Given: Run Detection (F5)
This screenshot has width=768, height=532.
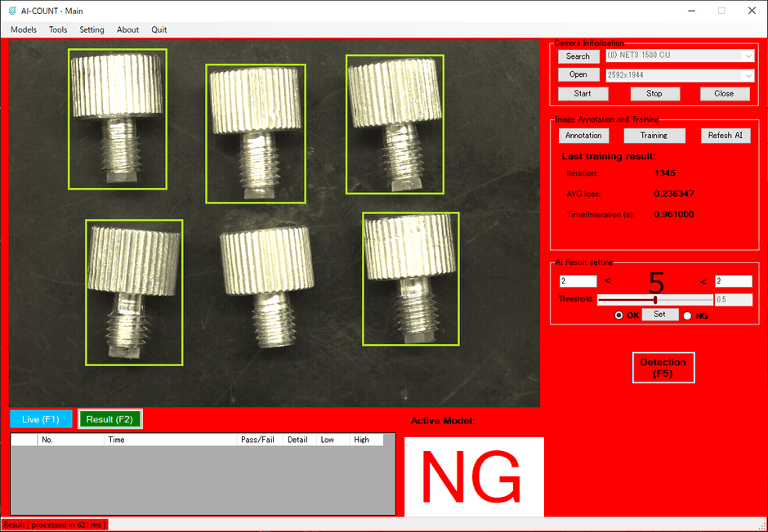Looking at the screenshot, I should (x=663, y=368).
